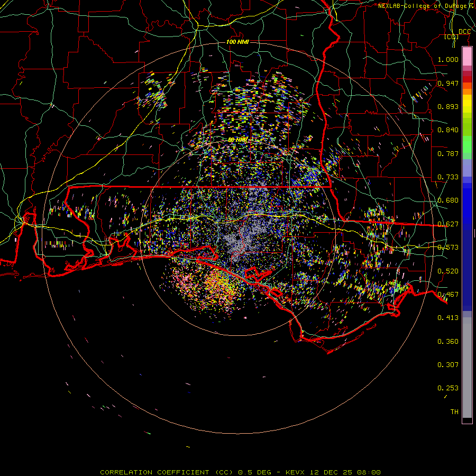
Task: Click the 0.520 color scale label
Action: [x=448, y=271]
